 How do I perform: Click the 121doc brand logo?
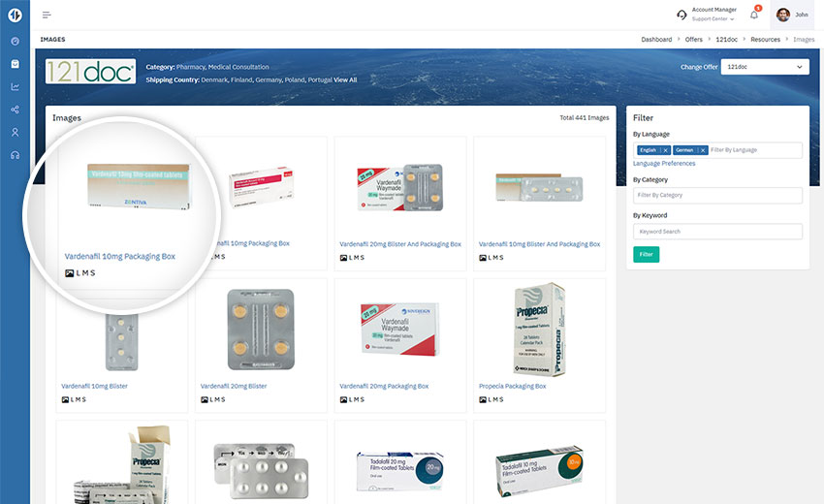click(x=90, y=72)
